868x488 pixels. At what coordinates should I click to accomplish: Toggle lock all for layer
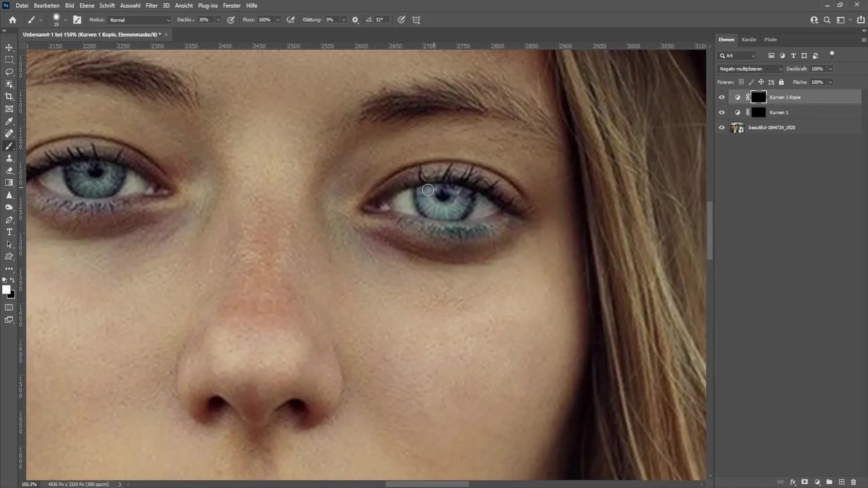[x=781, y=82]
